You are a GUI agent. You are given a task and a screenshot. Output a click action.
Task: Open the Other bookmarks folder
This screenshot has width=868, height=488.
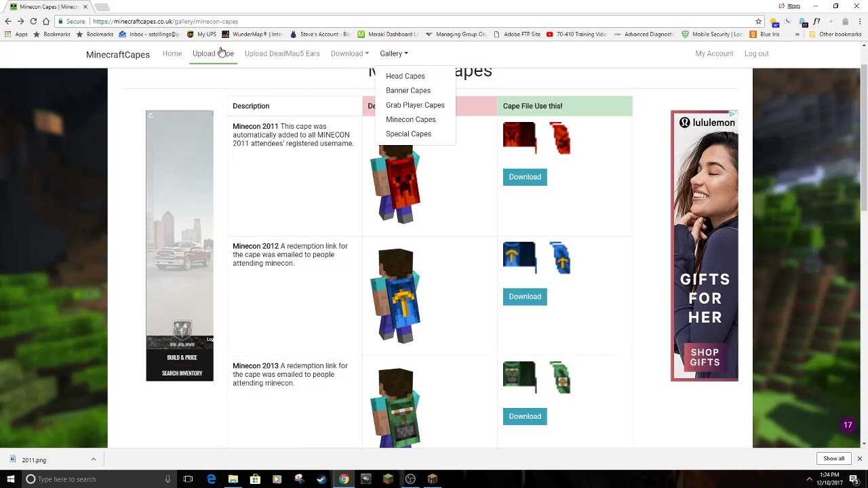[x=835, y=34]
